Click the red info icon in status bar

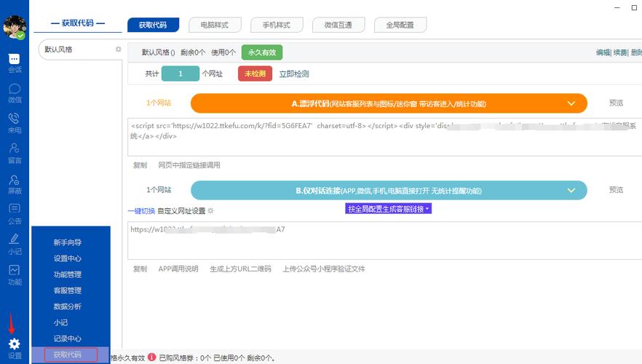[152, 357]
